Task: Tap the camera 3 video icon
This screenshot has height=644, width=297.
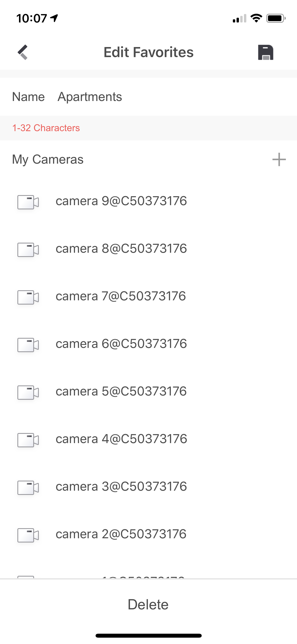Action: click(28, 487)
